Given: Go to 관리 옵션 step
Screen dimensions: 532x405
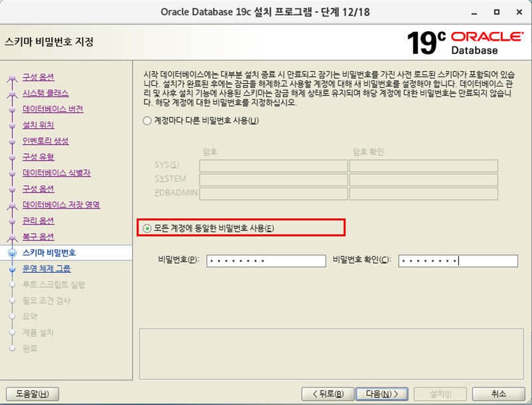Looking at the screenshot, I should click(x=38, y=220).
